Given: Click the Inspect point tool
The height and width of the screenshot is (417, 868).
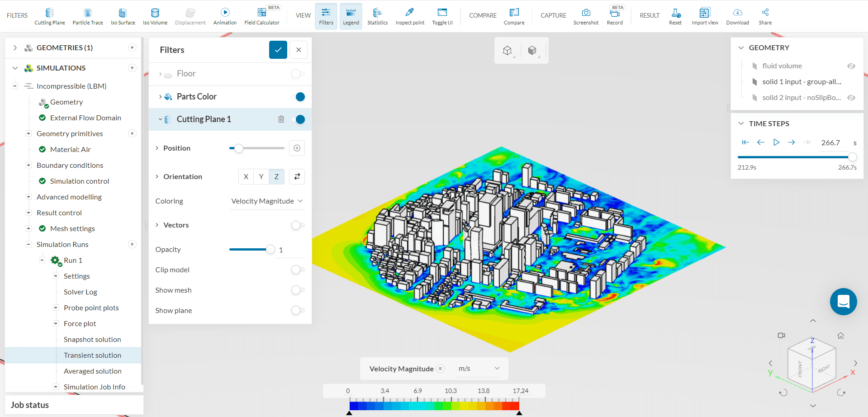Looking at the screenshot, I should (x=410, y=16).
